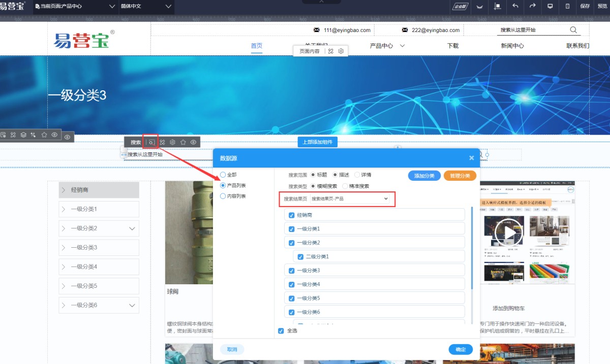The image size is (610, 364).
Task: Toggle eye visibility on search component toolbar
Action: 194,142
